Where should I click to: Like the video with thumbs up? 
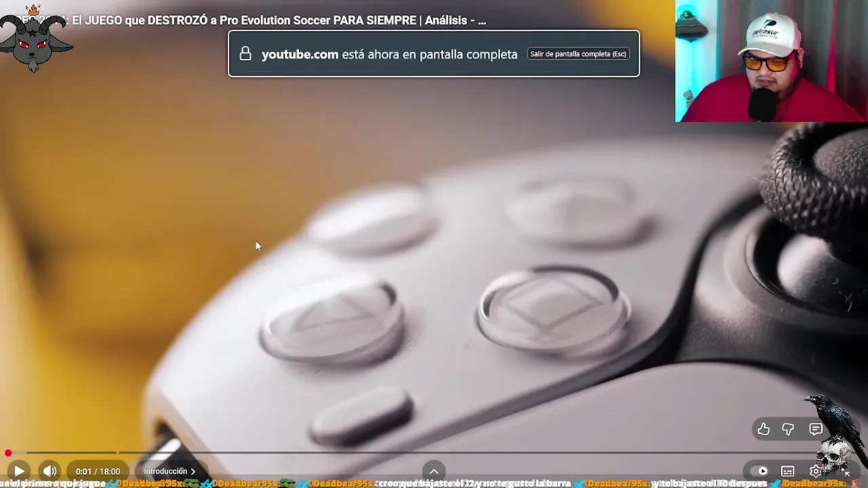pos(764,429)
